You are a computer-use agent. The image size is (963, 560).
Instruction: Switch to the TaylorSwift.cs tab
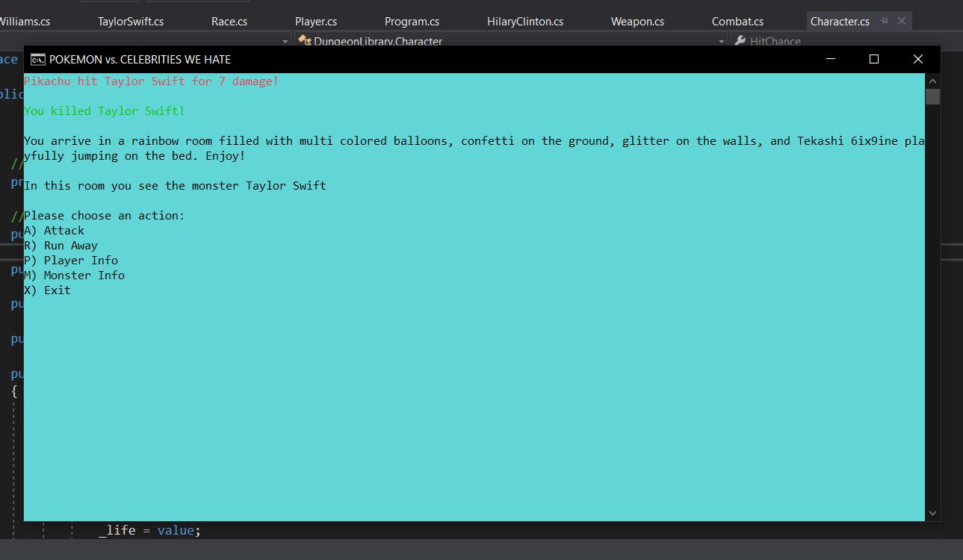(131, 22)
